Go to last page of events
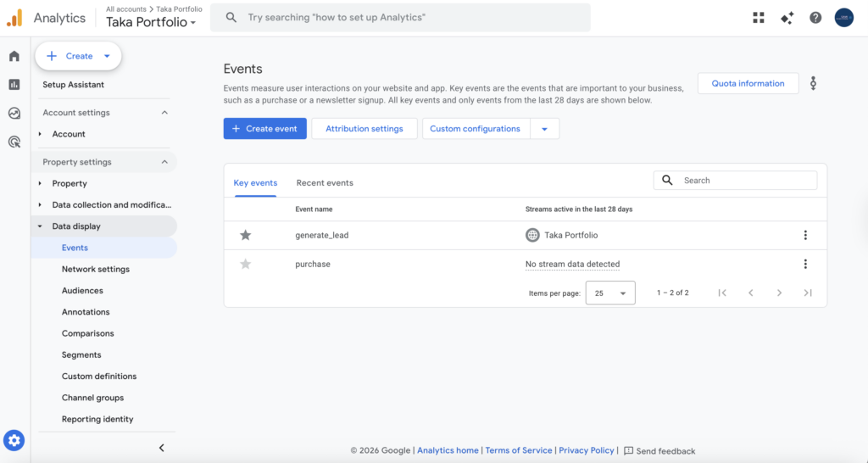 click(x=808, y=293)
